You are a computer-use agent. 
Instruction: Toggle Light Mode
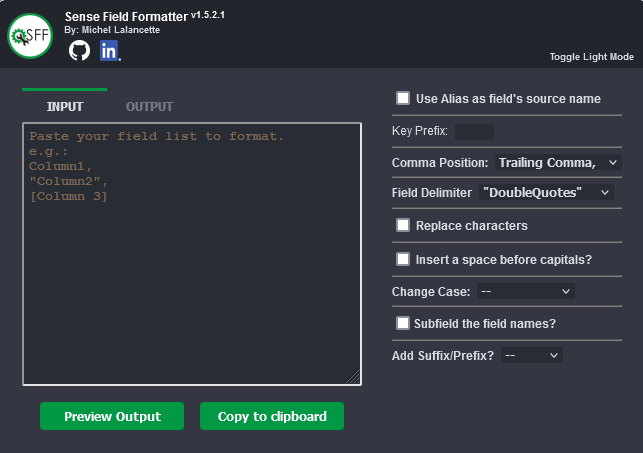pos(591,57)
